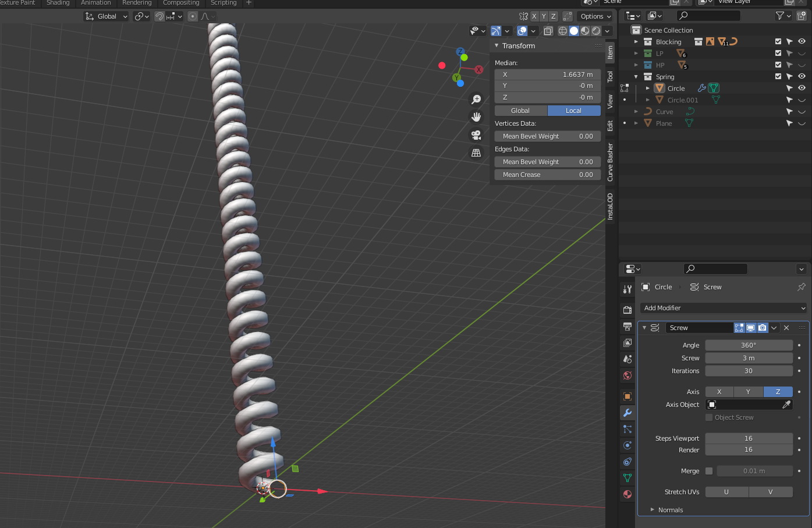This screenshot has width=812, height=528.
Task: Enable the Merge checkbox
Action: point(709,471)
